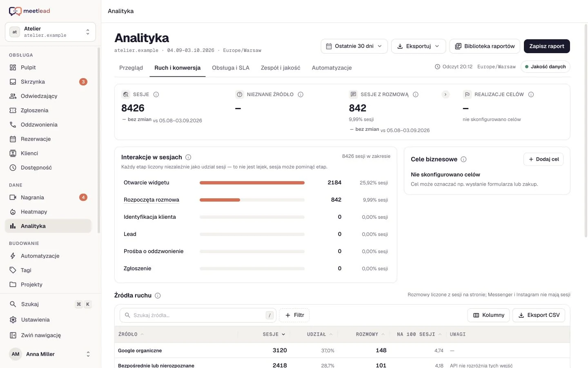The image size is (588, 368).
Task: Click the Zgłoszenia ticket icon
Action: [x=13, y=110]
